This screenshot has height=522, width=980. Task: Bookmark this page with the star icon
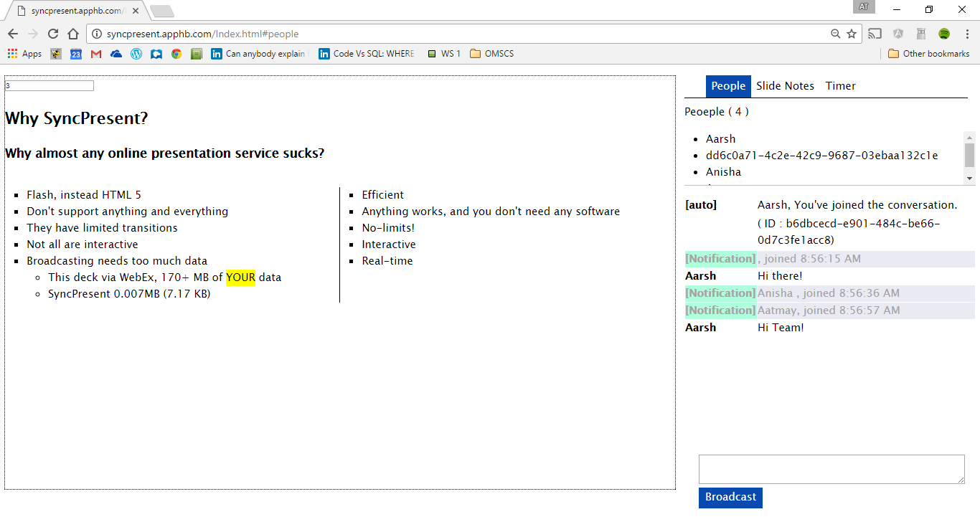pyautogui.click(x=852, y=34)
